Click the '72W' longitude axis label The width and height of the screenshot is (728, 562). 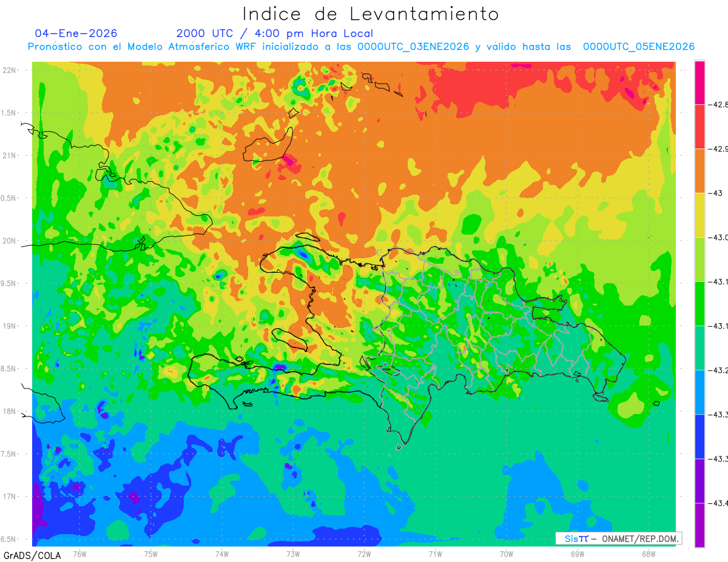[364, 554]
